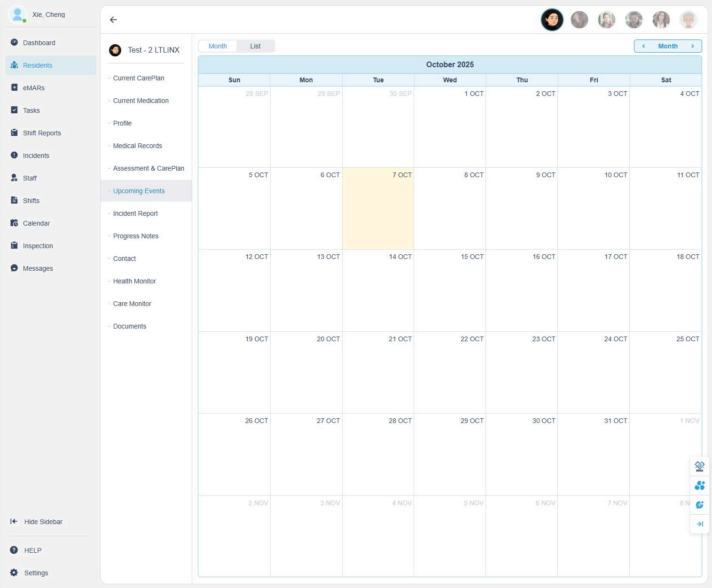This screenshot has width=712, height=588.
Task: Select the 15 OCT calendar cell
Action: click(x=450, y=290)
